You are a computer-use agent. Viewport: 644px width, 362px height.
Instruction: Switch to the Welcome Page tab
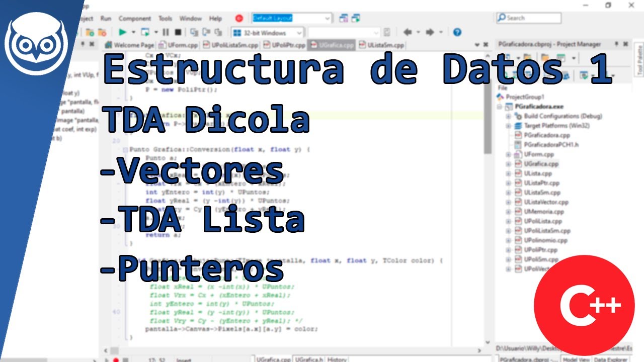click(130, 45)
